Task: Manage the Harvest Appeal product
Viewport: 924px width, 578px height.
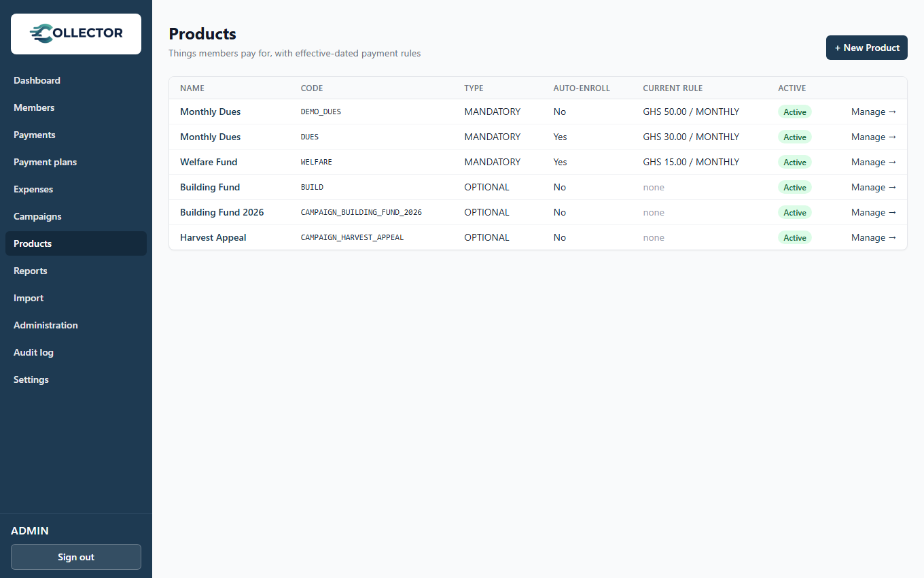Action: pos(874,237)
